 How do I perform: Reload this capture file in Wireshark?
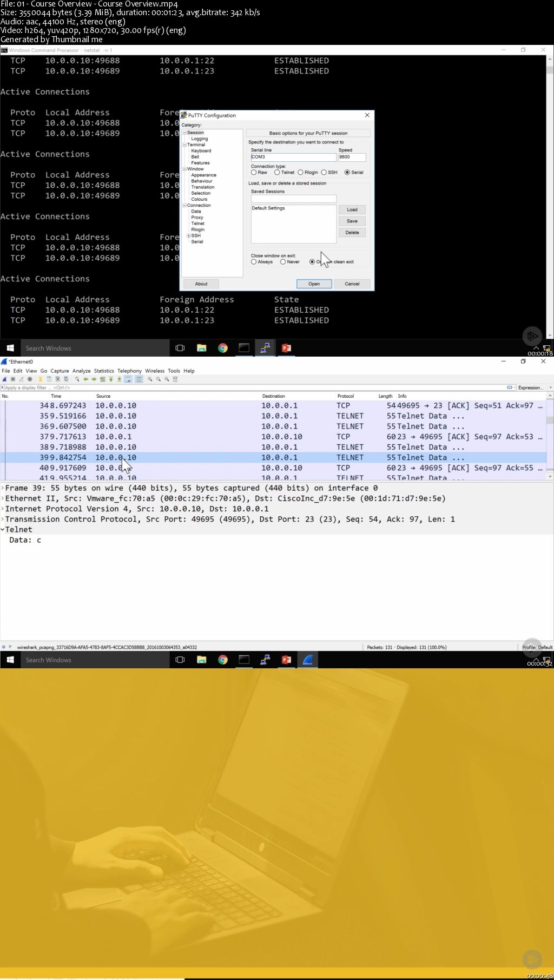coord(66,379)
